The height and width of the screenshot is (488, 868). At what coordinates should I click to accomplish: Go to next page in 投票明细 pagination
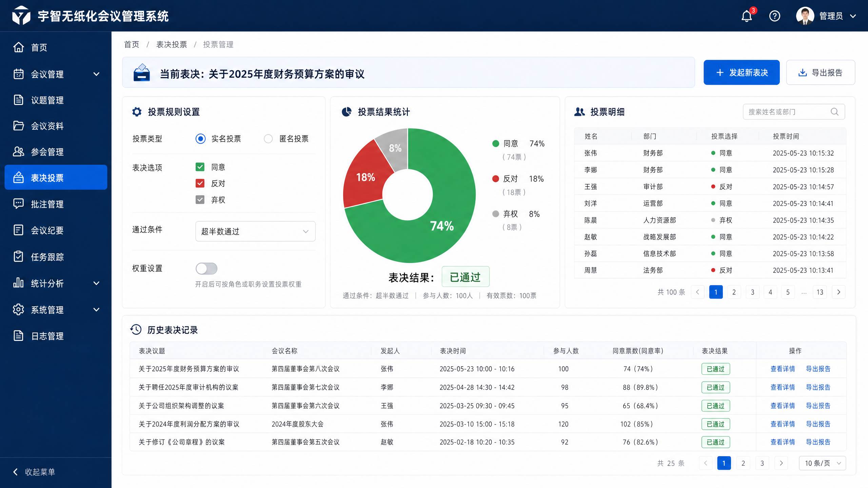839,292
